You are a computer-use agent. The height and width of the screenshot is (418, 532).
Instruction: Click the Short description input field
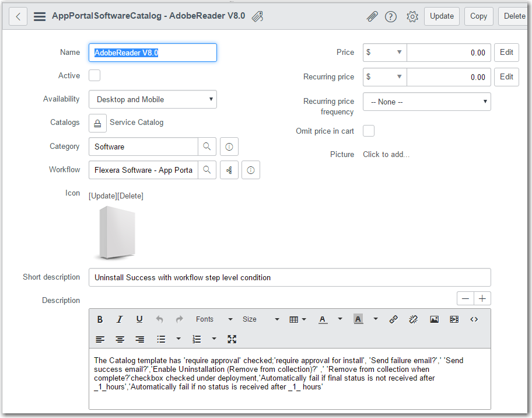[289, 277]
